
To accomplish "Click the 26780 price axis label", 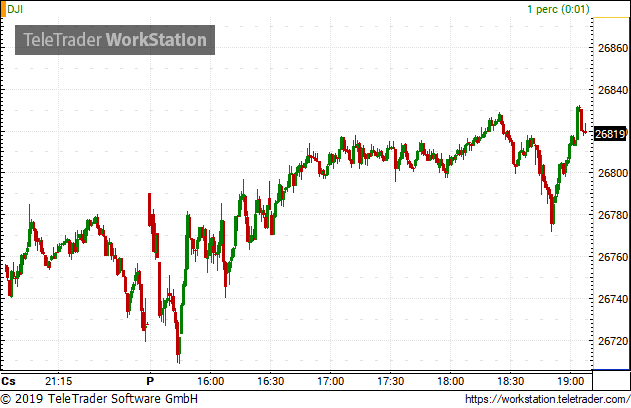I will point(613,215).
